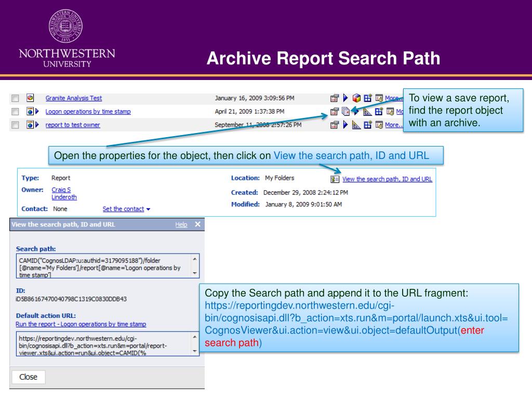
Task: Click Help in the search path dialog
Action: (181, 224)
